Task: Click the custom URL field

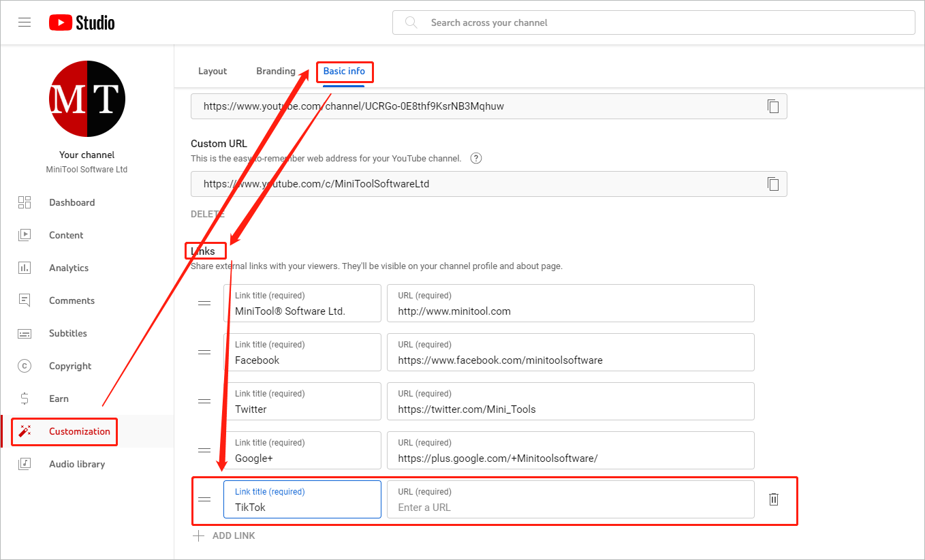Action: (489, 184)
